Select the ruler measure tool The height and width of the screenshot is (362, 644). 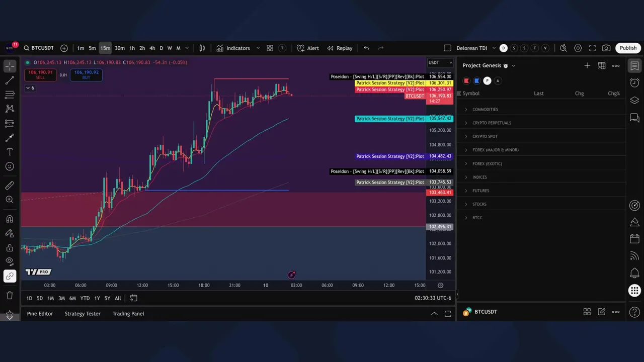click(x=10, y=186)
